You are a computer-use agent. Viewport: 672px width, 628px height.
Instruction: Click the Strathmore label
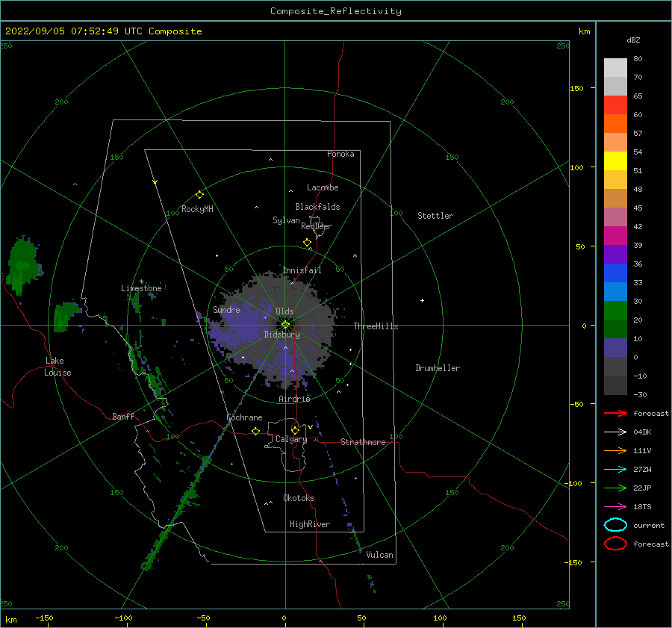coord(363,442)
